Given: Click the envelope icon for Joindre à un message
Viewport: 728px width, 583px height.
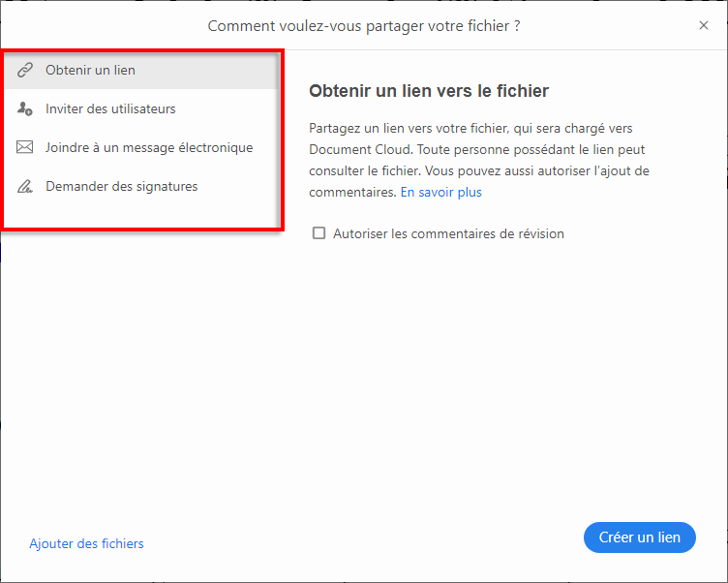Looking at the screenshot, I should click(25, 148).
